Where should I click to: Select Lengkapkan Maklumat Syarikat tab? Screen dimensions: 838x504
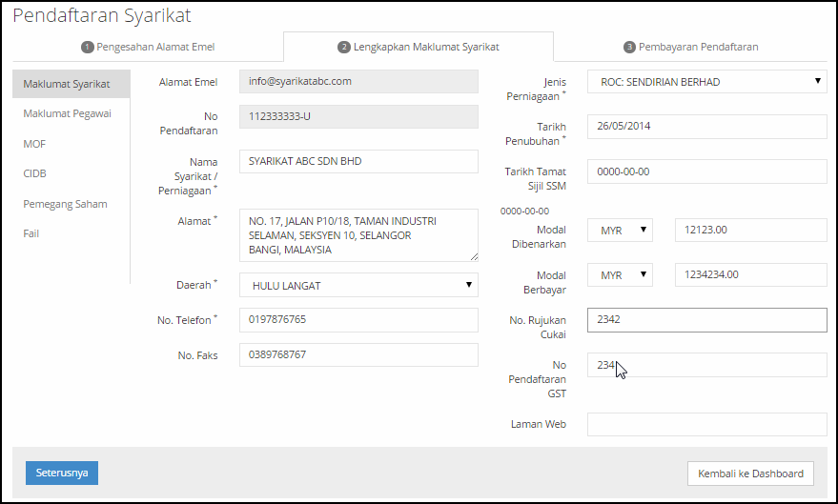click(x=419, y=47)
